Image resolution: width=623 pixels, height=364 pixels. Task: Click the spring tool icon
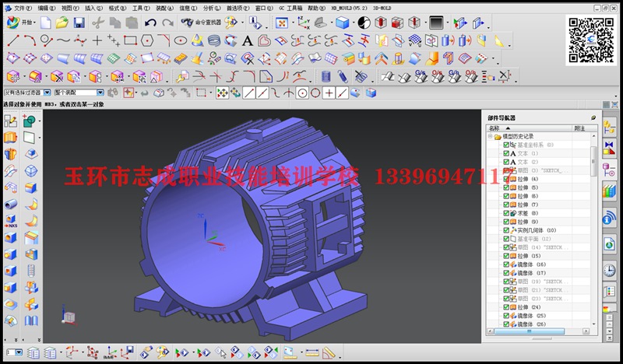(343, 76)
